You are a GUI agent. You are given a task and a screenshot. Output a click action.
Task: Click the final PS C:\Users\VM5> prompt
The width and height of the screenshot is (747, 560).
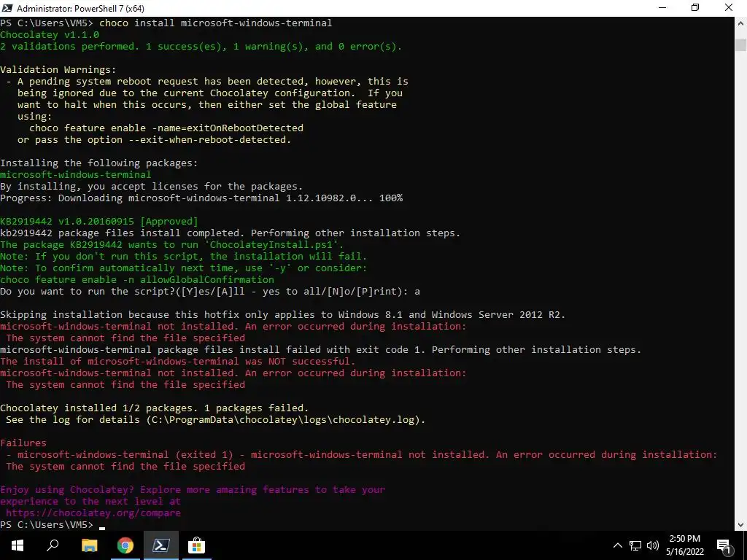47,525
